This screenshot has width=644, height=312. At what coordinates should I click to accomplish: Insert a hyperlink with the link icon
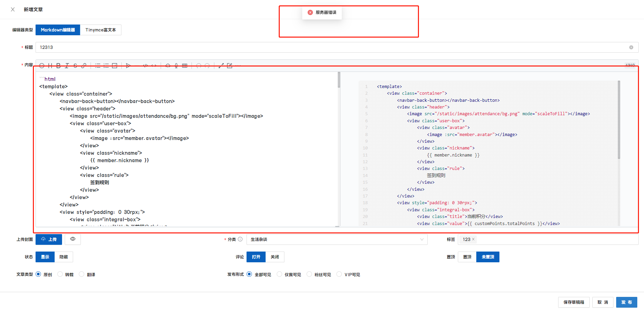pyautogui.click(x=84, y=66)
